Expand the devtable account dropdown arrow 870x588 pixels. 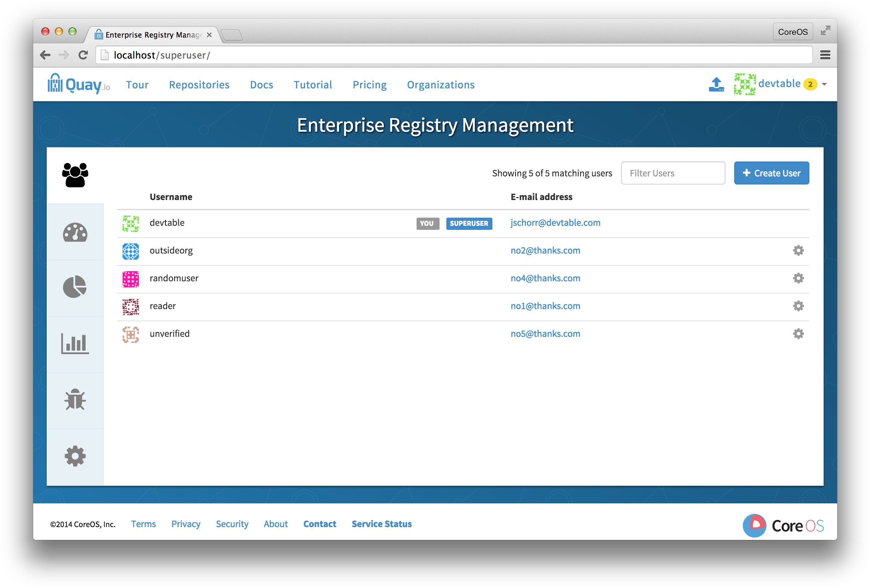(x=824, y=85)
